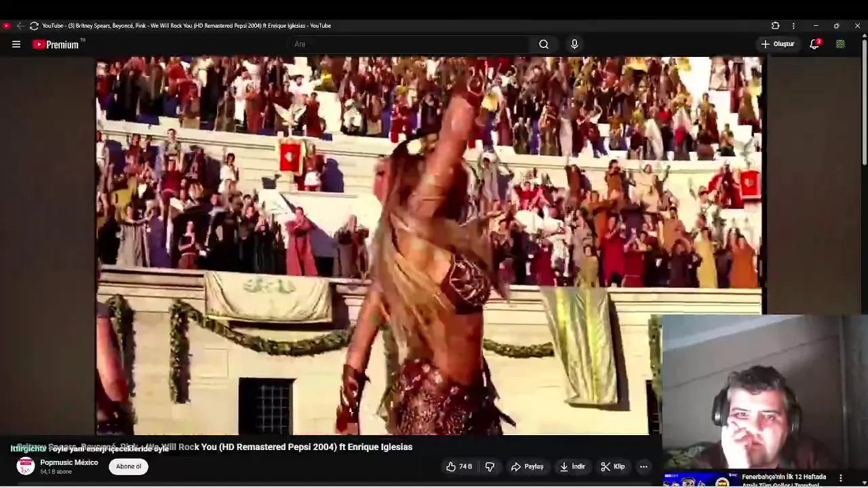Open the Oluştur create menu
The width and height of the screenshot is (868, 488).
pos(777,44)
